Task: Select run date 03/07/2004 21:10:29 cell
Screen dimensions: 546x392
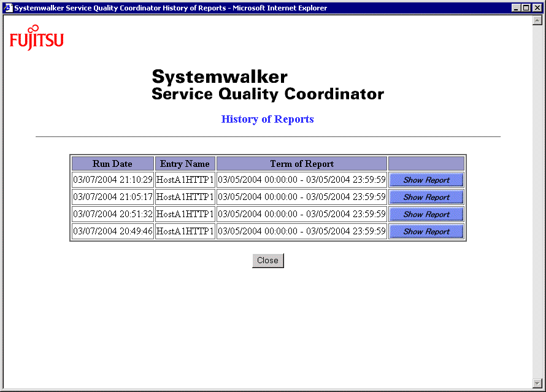Action: tap(112, 180)
